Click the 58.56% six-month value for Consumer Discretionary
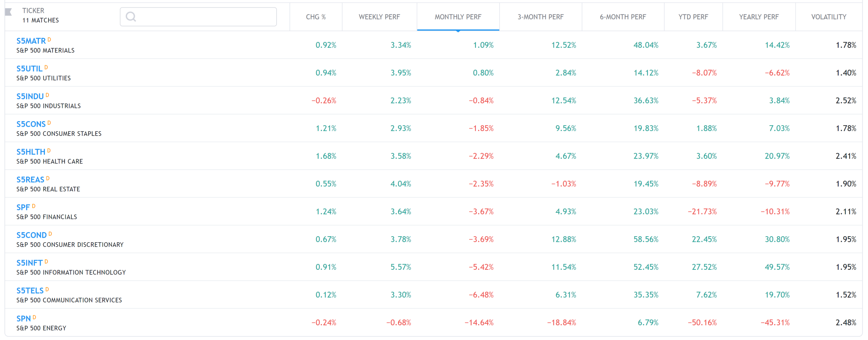This screenshot has height=340, width=868. click(x=646, y=239)
